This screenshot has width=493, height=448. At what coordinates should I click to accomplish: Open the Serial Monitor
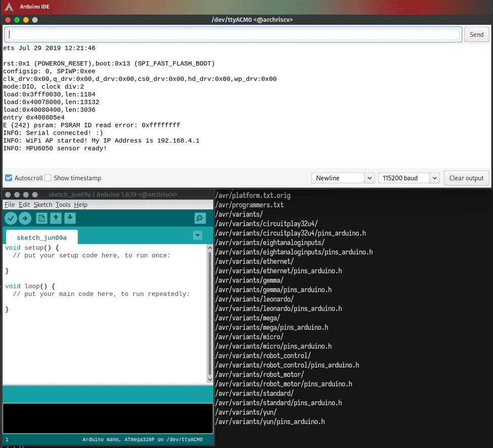click(x=200, y=218)
